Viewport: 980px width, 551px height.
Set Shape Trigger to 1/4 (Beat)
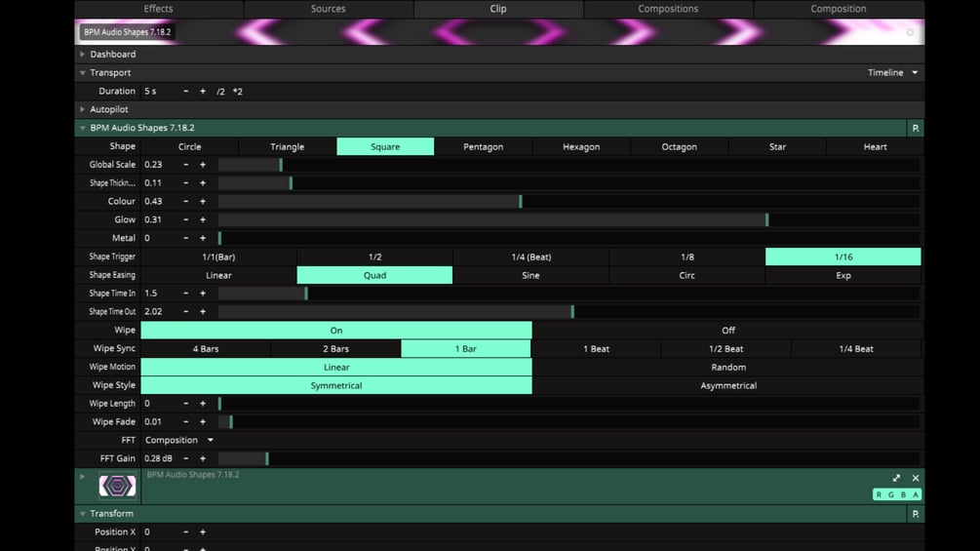pyautogui.click(x=530, y=256)
